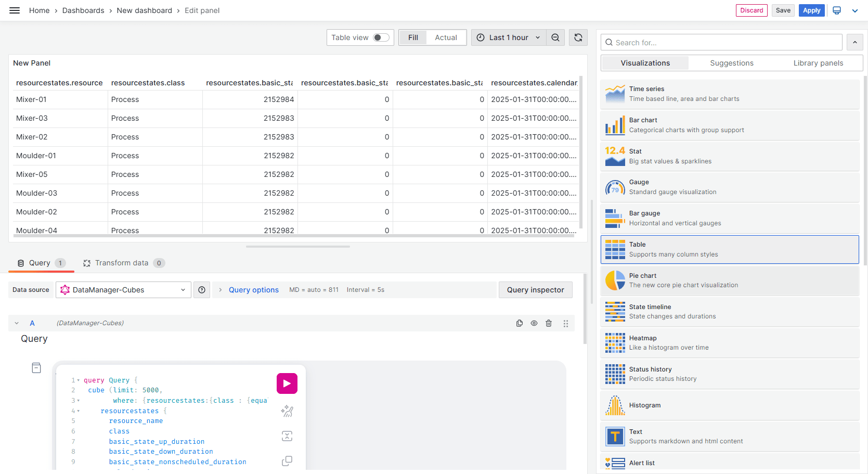Open the data source help icon
This screenshot has height=474, width=868.
click(x=202, y=290)
